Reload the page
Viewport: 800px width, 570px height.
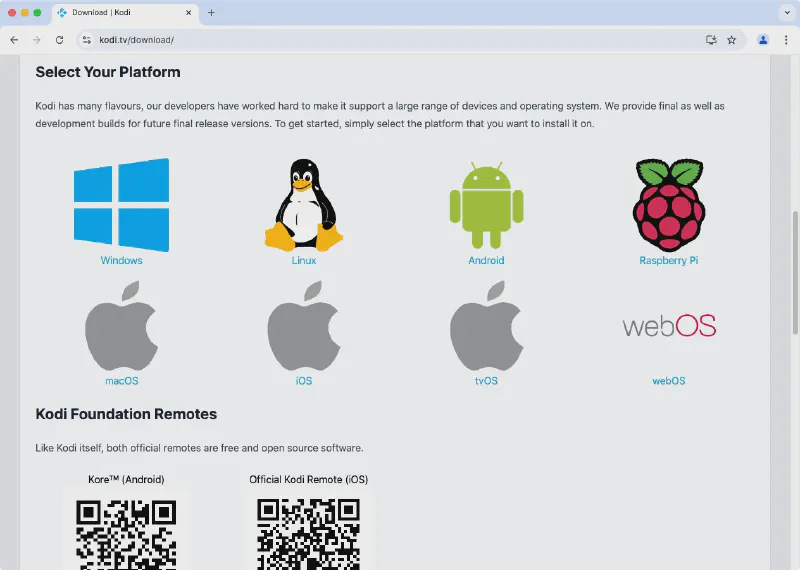pos(60,40)
